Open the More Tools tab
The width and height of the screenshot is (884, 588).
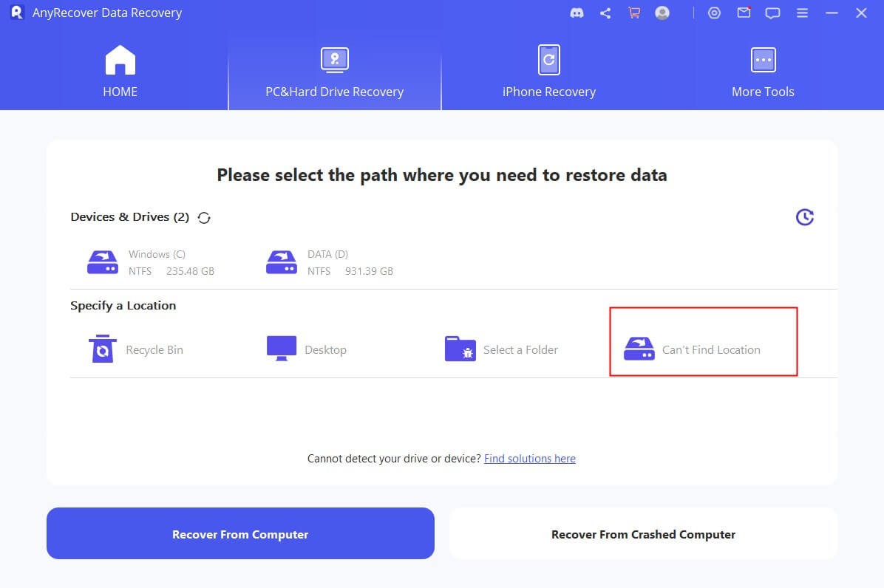pos(763,70)
